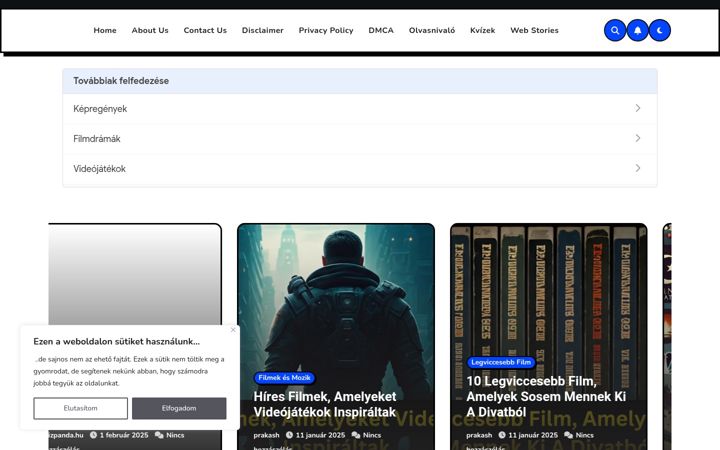Open the Disclaimer page
720x450 pixels.
263,30
